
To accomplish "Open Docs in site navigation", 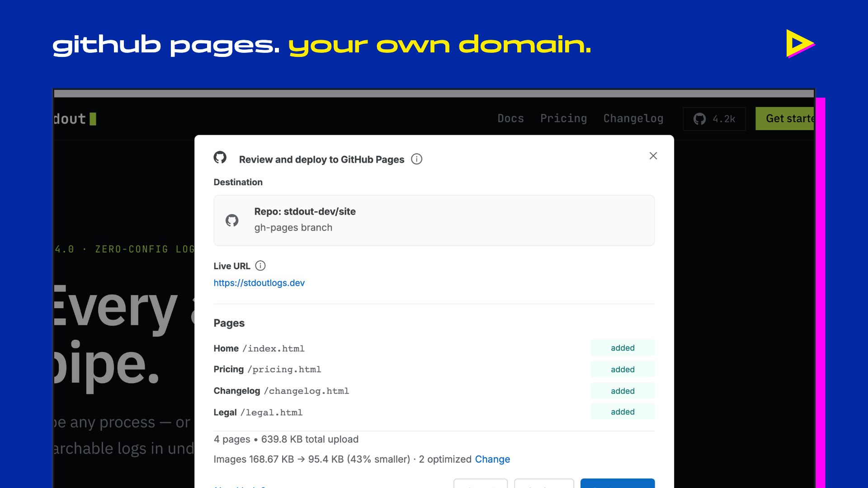I will (x=510, y=118).
